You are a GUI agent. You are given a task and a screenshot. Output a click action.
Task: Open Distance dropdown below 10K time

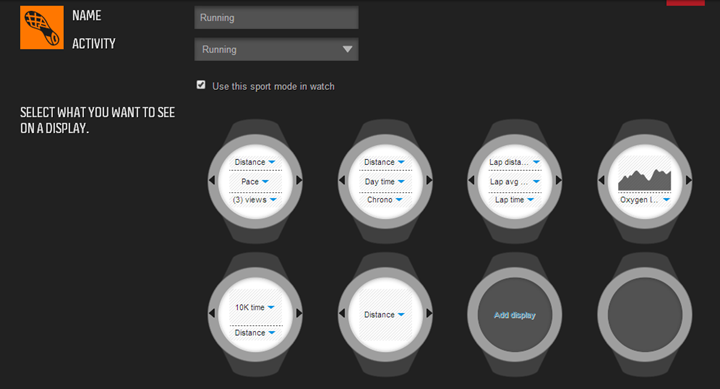[x=255, y=333]
